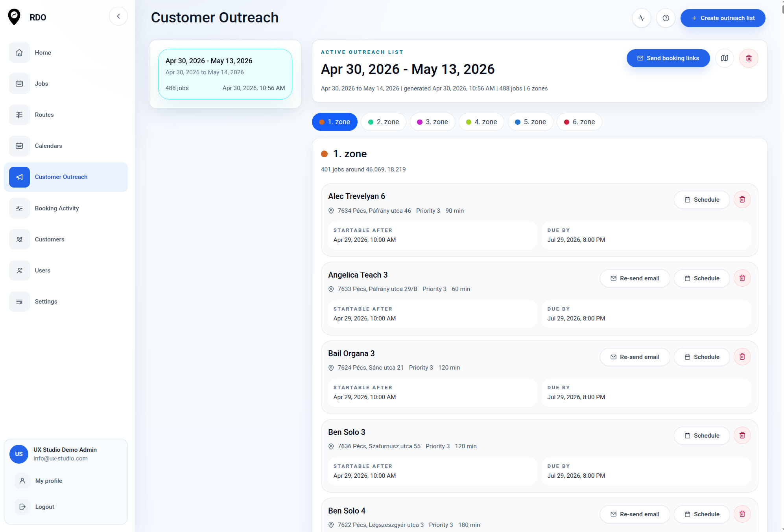Schedule the Angelica Teach 3 job
Image resolution: width=784 pixels, height=532 pixels.
702,278
